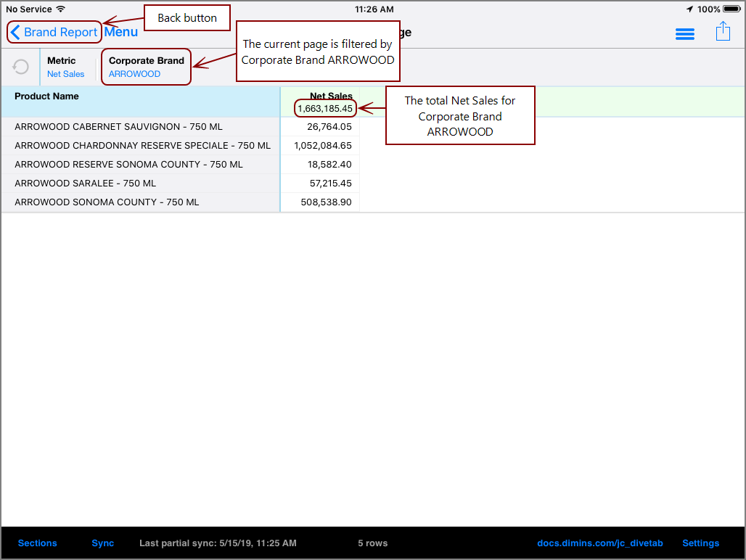Open the hamburger menu icon
Screen dimensions: 746x560
[x=684, y=33]
